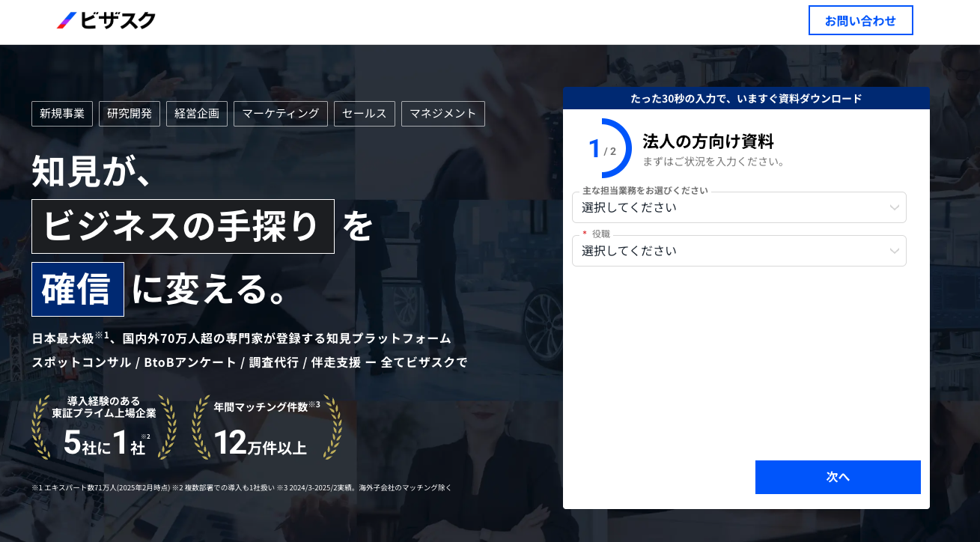Click the に変える。 headline text
Image resolution: width=980 pixels, height=542 pixels.
[211, 290]
